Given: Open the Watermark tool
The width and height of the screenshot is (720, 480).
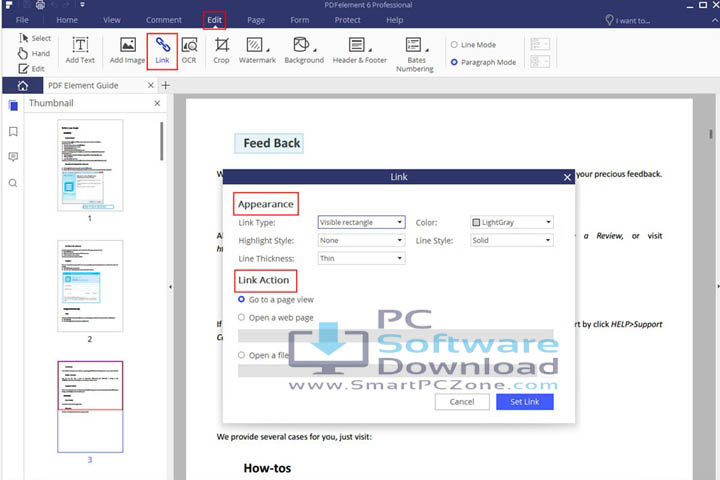Looking at the screenshot, I should tap(257, 51).
